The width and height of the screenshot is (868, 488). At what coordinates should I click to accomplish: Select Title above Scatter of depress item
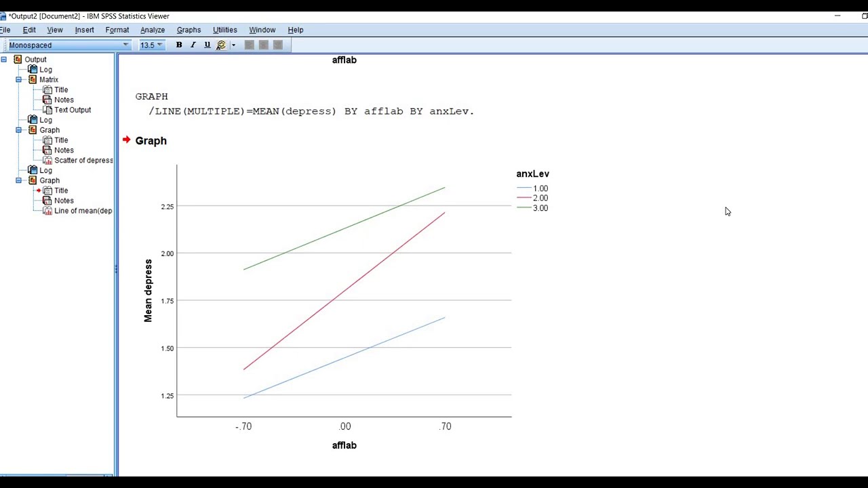pos(61,140)
